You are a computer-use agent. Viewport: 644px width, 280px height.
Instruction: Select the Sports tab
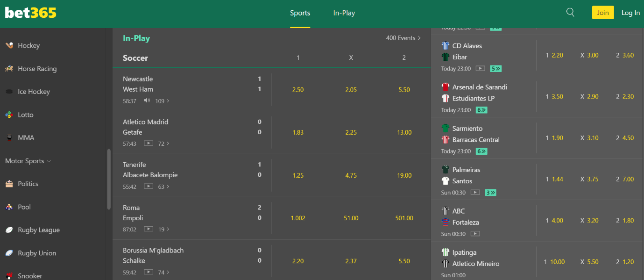(x=300, y=13)
